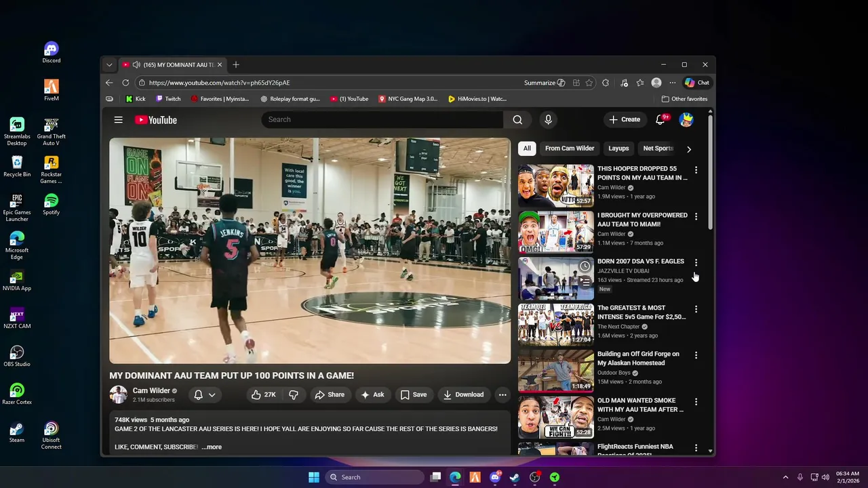
Task: Open Windows Start menu
Action: 314,477
